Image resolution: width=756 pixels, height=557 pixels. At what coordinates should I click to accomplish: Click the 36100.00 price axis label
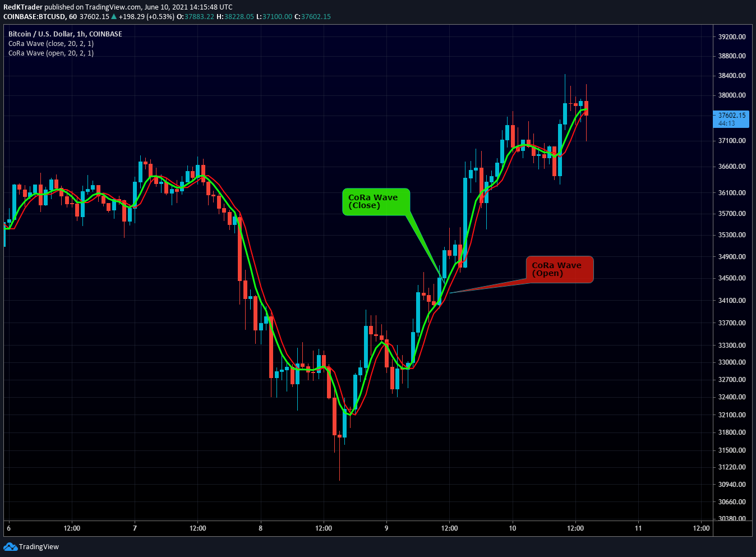point(732,193)
